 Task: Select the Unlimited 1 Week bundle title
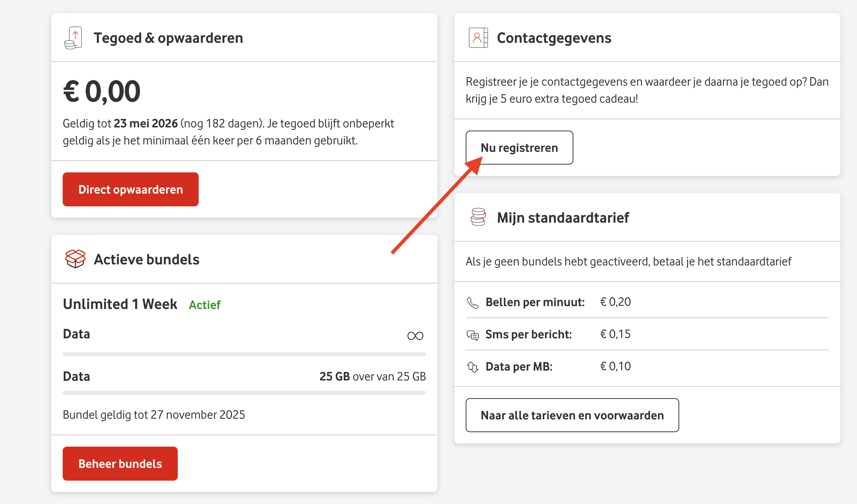pos(120,304)
